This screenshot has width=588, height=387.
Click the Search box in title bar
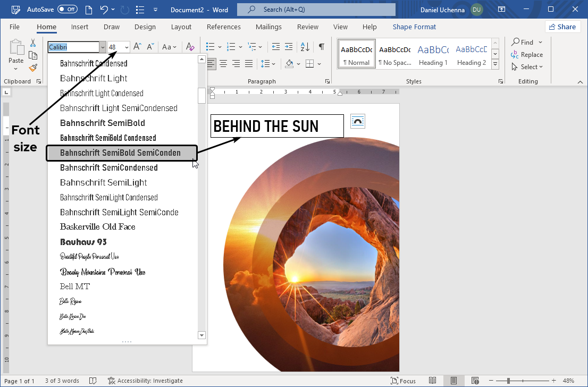coord(316,10)
